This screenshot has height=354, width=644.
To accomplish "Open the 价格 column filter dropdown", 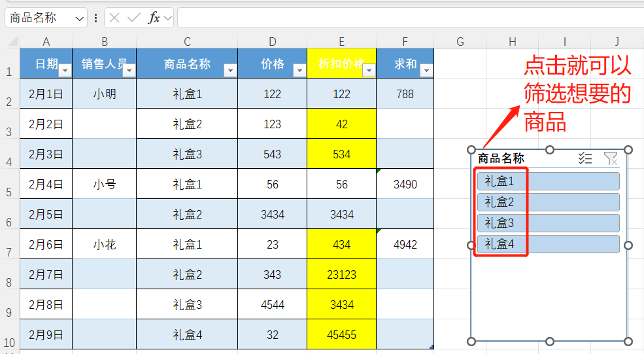I will pos(299,71).
